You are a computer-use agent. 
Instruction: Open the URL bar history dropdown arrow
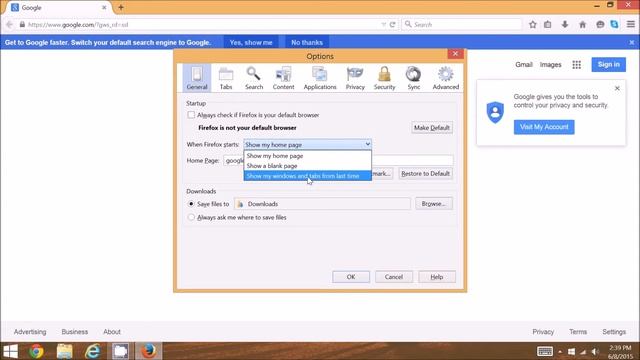click(383, 24)
